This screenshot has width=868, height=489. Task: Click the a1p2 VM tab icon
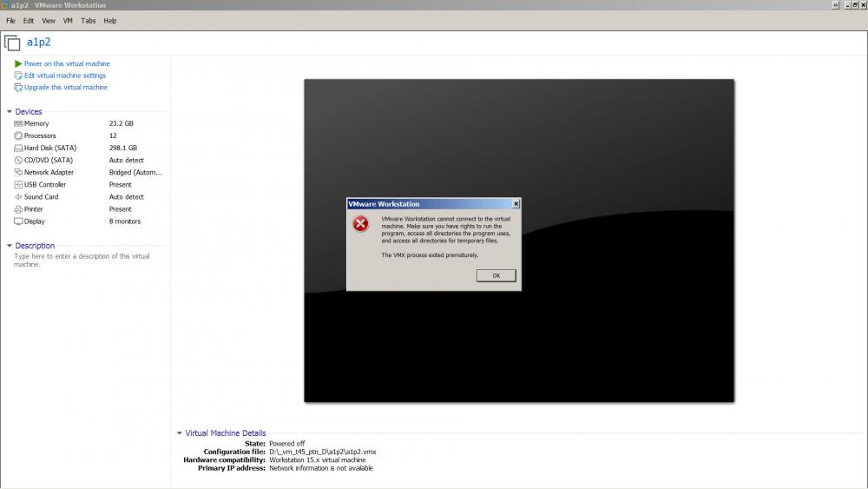point(12,43)
